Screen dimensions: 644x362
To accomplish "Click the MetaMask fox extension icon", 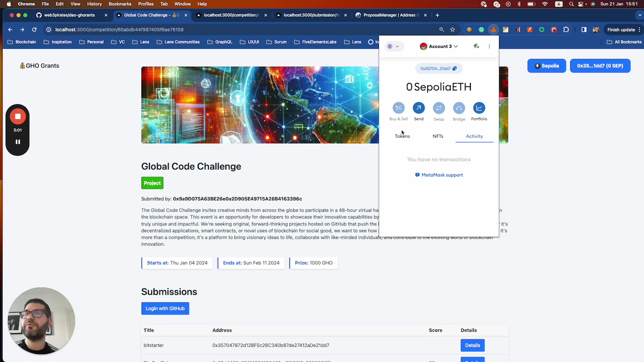I will point(493,30).
